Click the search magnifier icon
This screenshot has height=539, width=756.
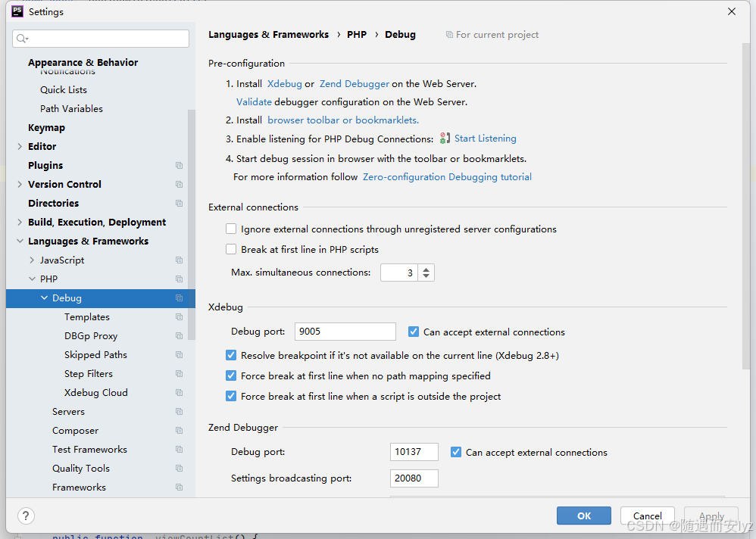[22, 39]
